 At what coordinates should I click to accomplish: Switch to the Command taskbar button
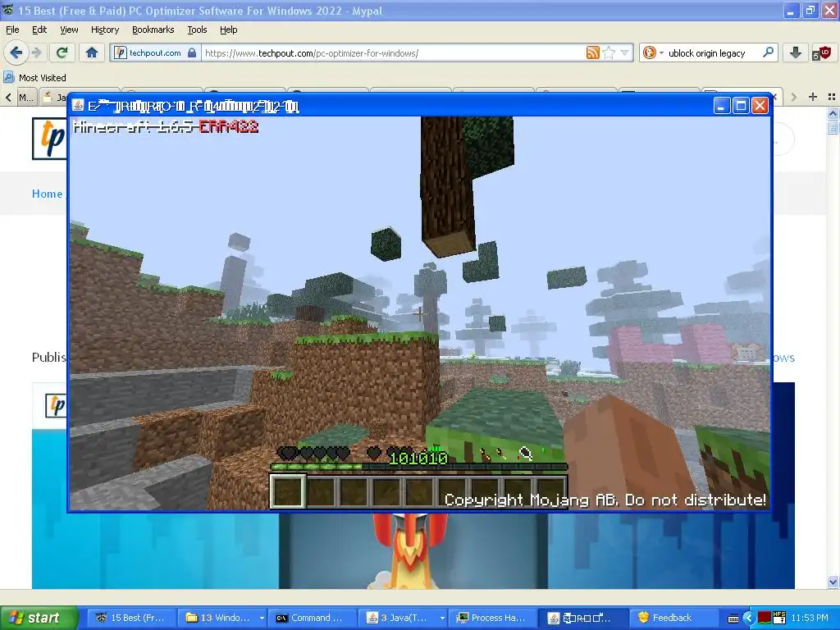click(314, 618)
